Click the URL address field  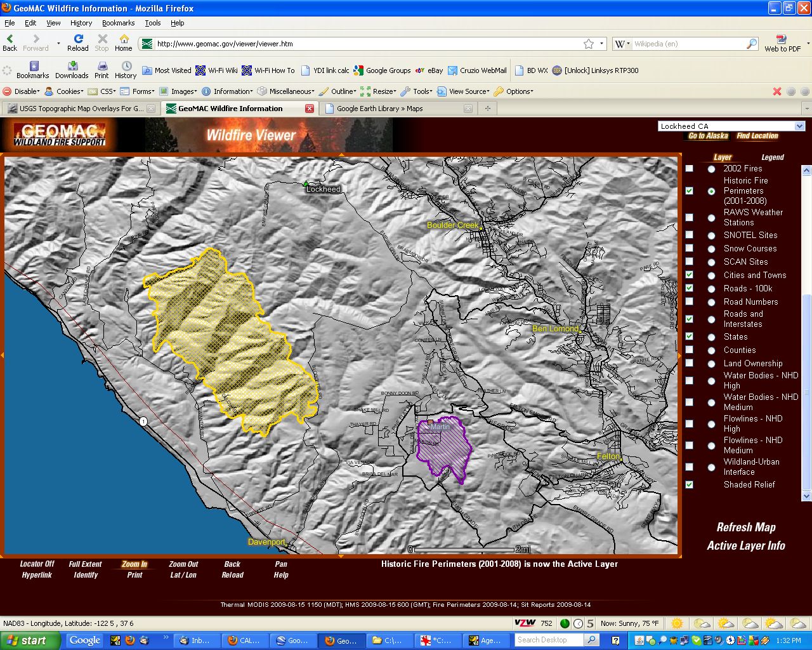(x=368, y=44)
